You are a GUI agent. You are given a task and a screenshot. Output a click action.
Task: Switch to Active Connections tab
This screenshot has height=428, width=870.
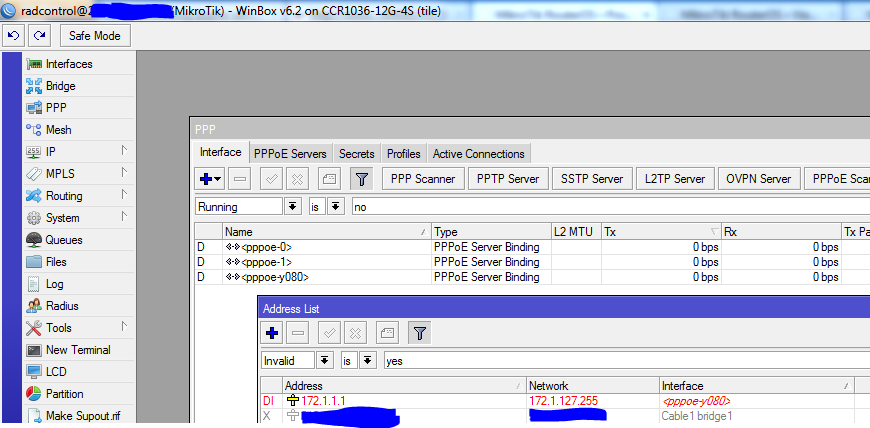click(x=479, y=154)
